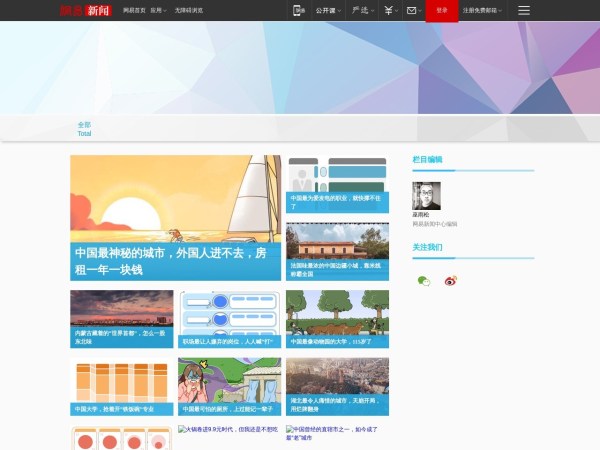The image size is (600, 450).
Task: Expand the 公开课 dropdown
Action: click(x=326, y=10)
